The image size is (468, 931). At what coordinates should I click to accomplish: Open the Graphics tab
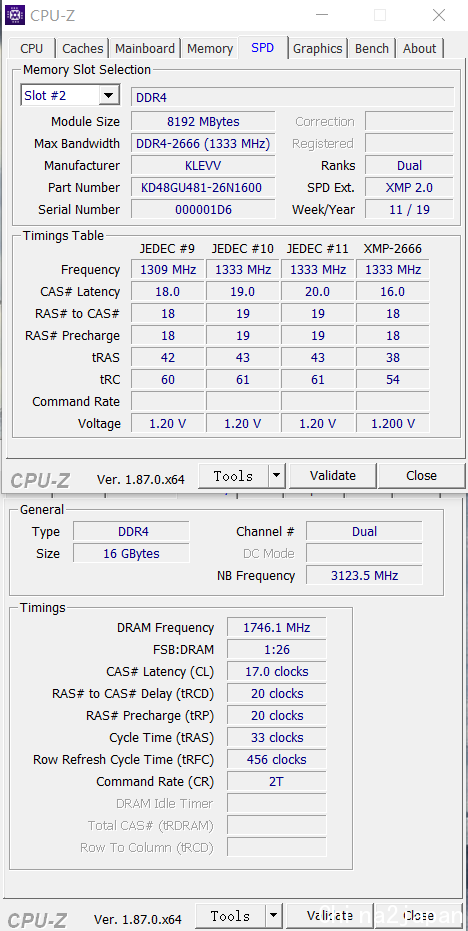pos(318,49)
